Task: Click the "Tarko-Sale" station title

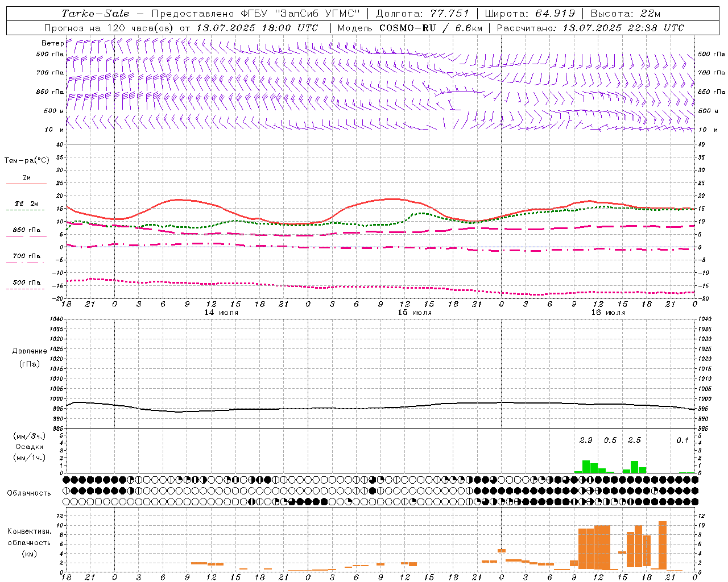Action: click(x=96, y=14)
